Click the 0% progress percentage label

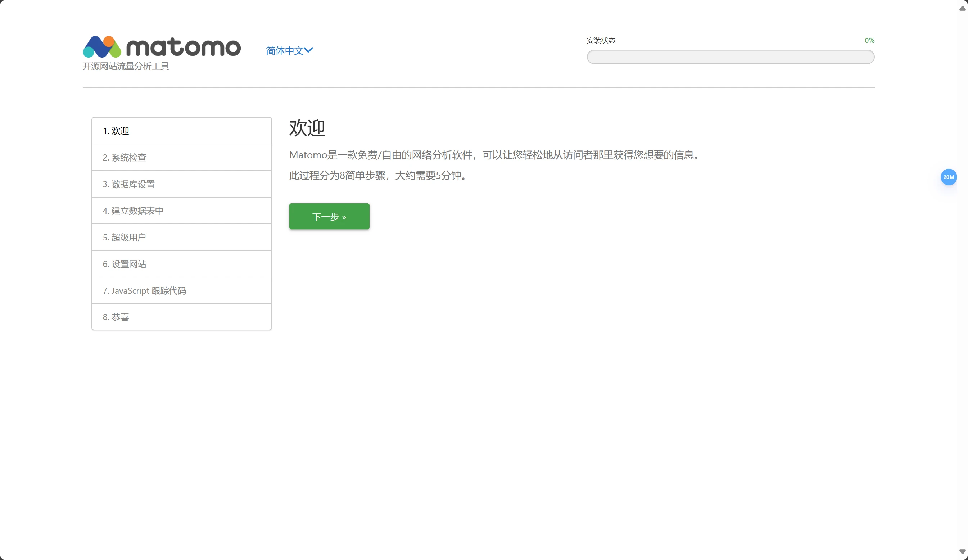point(869,40)
